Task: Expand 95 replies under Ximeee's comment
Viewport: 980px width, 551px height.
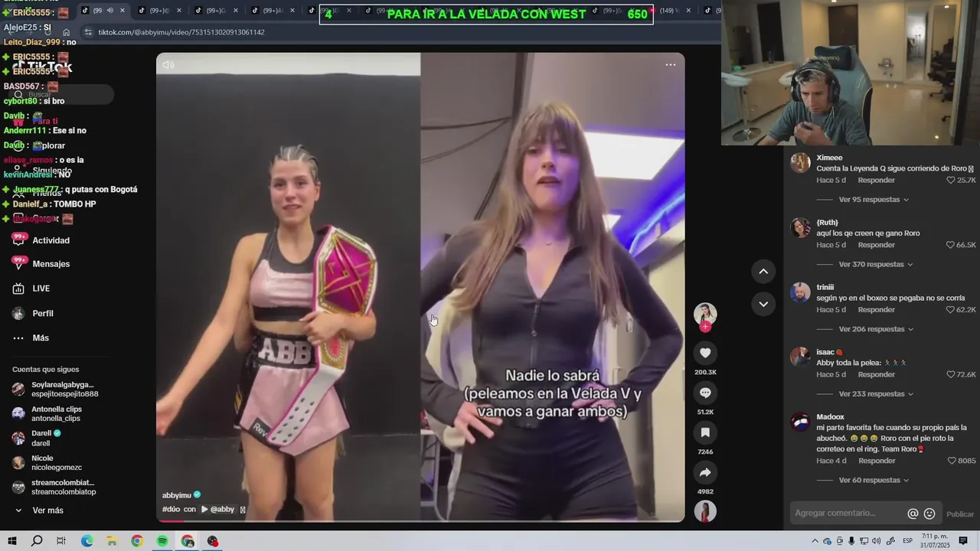Action: click(x=874, y=200)
